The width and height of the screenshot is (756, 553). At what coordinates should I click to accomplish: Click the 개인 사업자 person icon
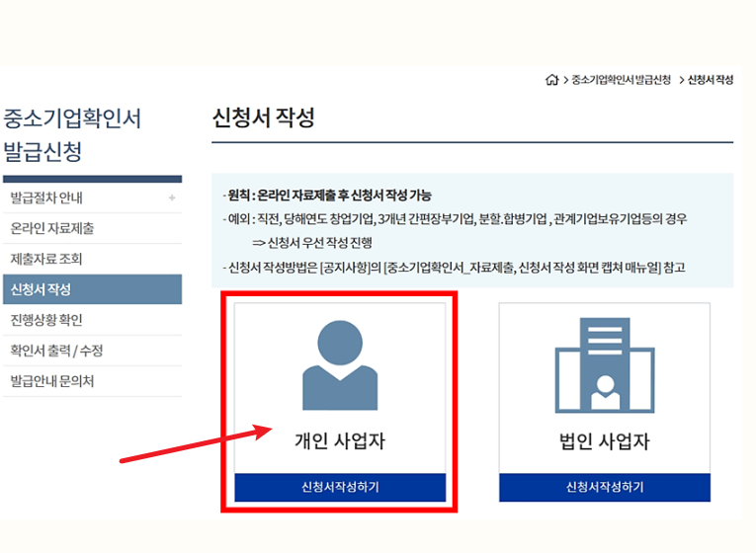point(340,365)
